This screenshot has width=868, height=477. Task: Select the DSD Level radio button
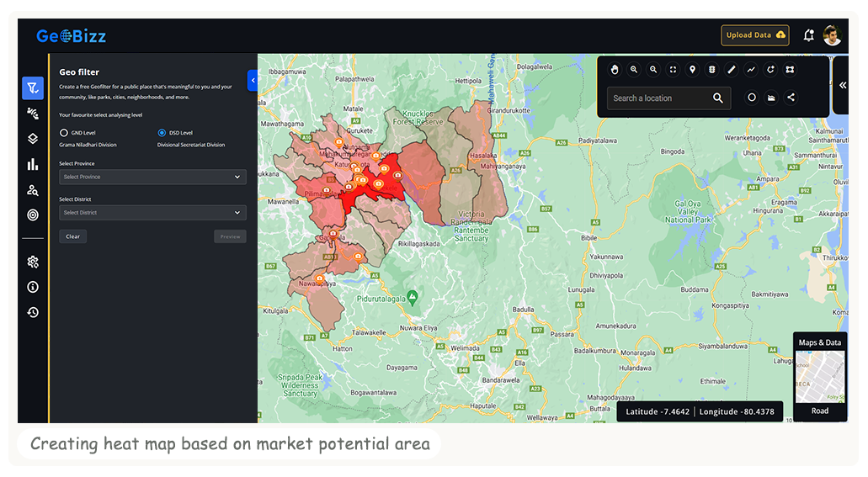pyautogui.click(x=162, y=133)
